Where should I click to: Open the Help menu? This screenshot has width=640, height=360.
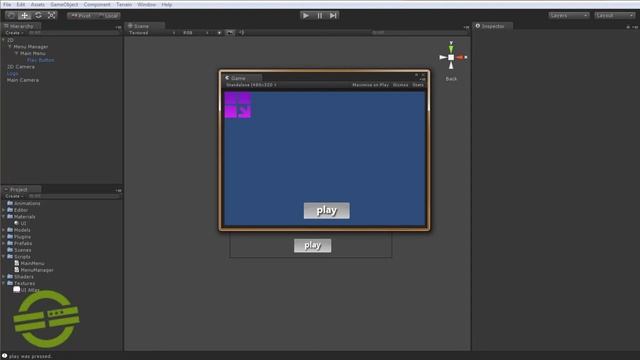(x=167, y=4)
